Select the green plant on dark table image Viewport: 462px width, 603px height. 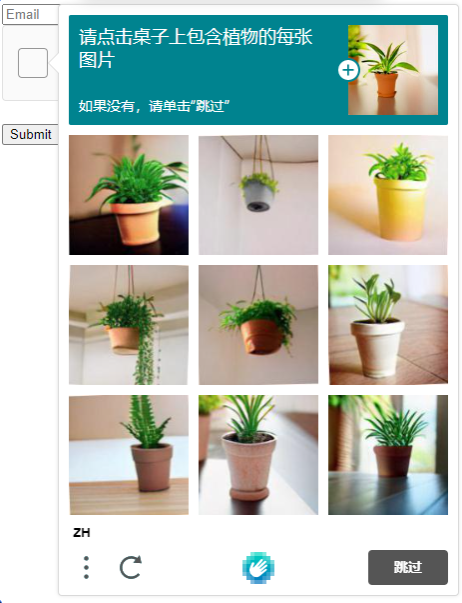pos(129,195)
